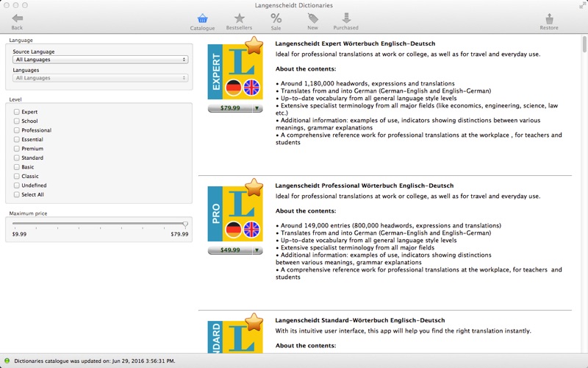The height and width of the screenshot is (368, 588).
Task: Enable the School level checkbox
Action: (16, 121)
